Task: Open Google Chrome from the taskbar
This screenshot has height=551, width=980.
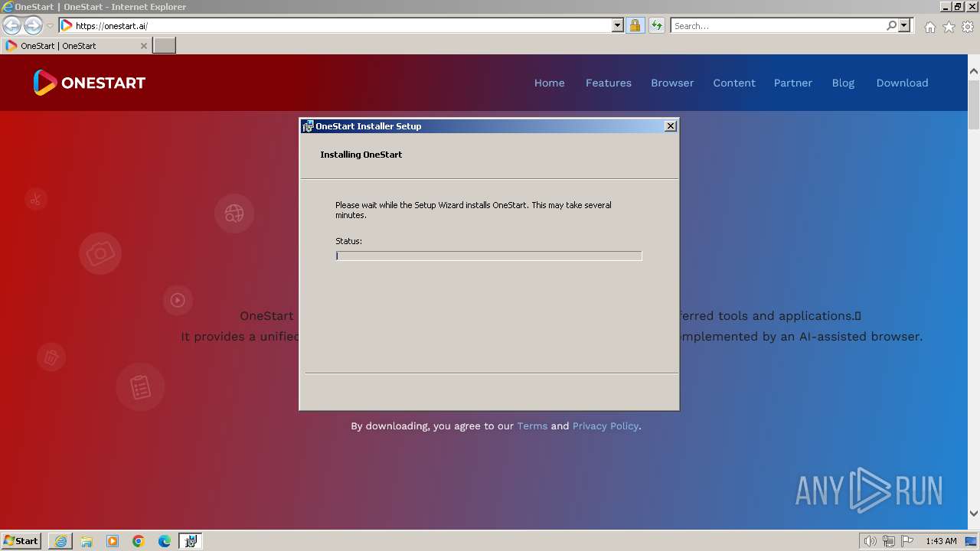Action: tap(139, 541)
